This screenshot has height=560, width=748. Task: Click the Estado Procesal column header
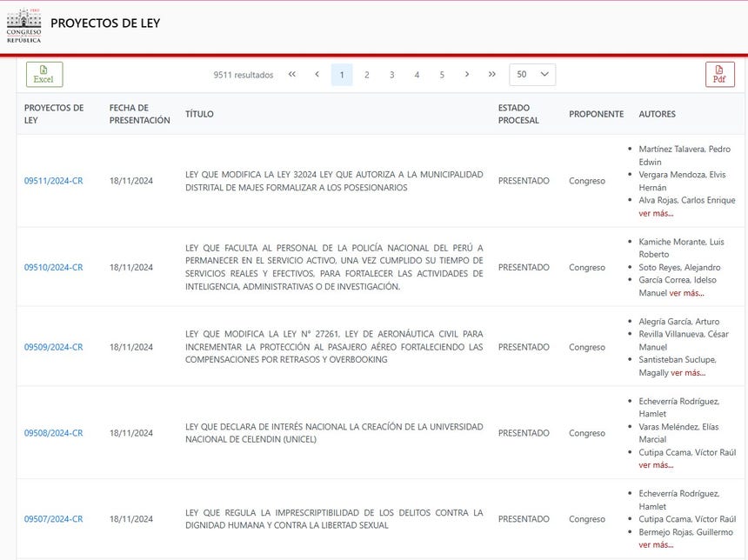pos(518,114)
